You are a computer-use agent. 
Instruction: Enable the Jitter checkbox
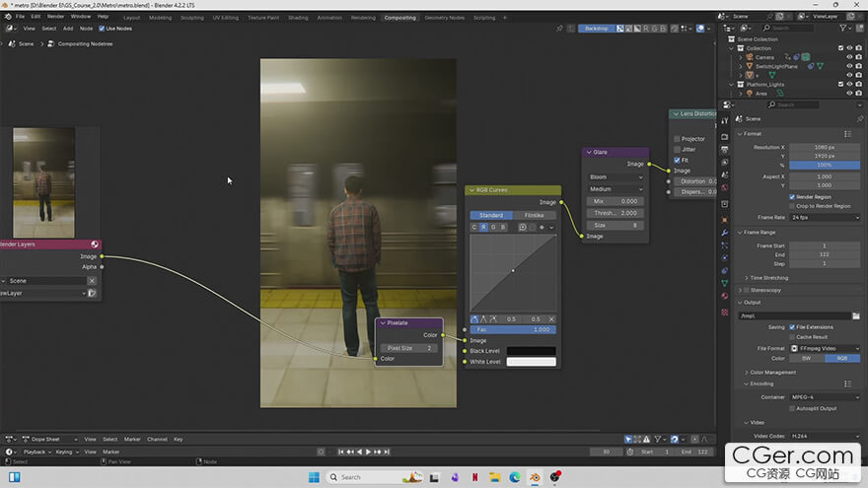677,150
